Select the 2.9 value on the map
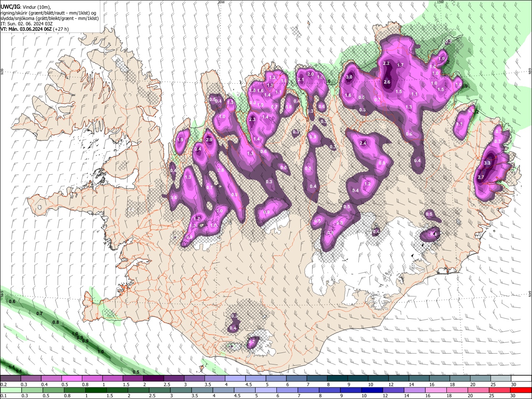Screen dimensions: 532x399 pos(209,140)
